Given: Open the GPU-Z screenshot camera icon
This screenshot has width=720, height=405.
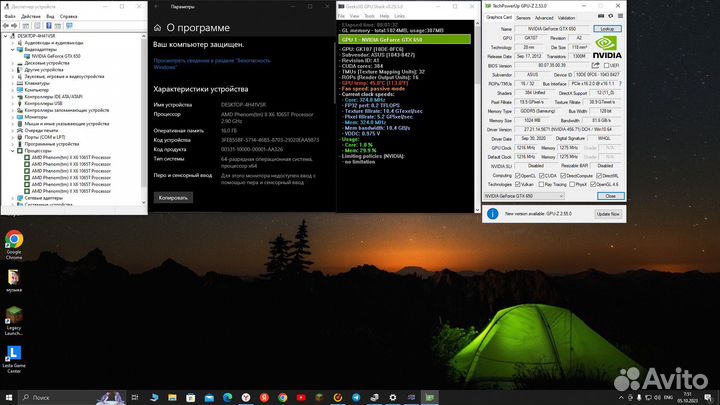Looking at the screenshot, I should (601, 16).
